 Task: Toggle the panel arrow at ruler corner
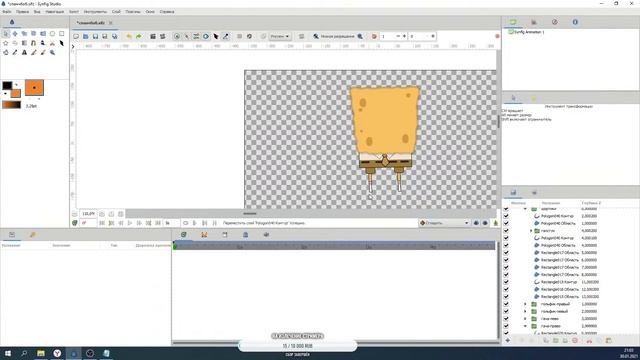pyautogui.click(x=73, y=47)
